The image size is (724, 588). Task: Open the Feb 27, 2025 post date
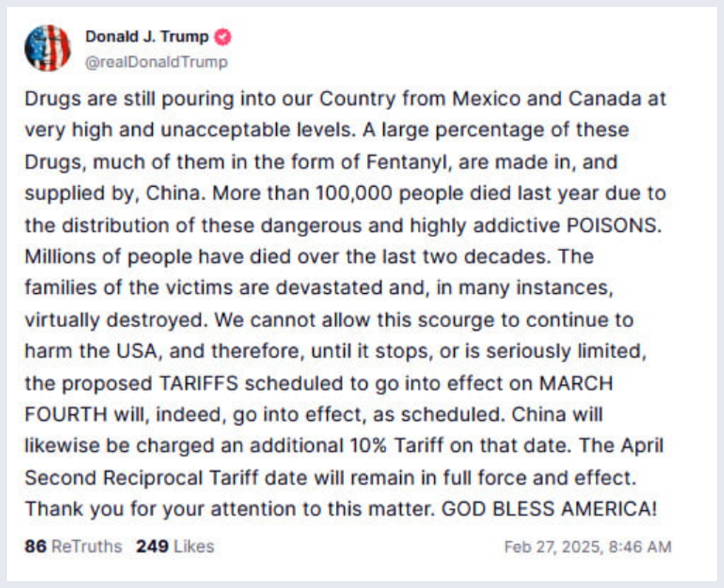(x=554, y=547)
